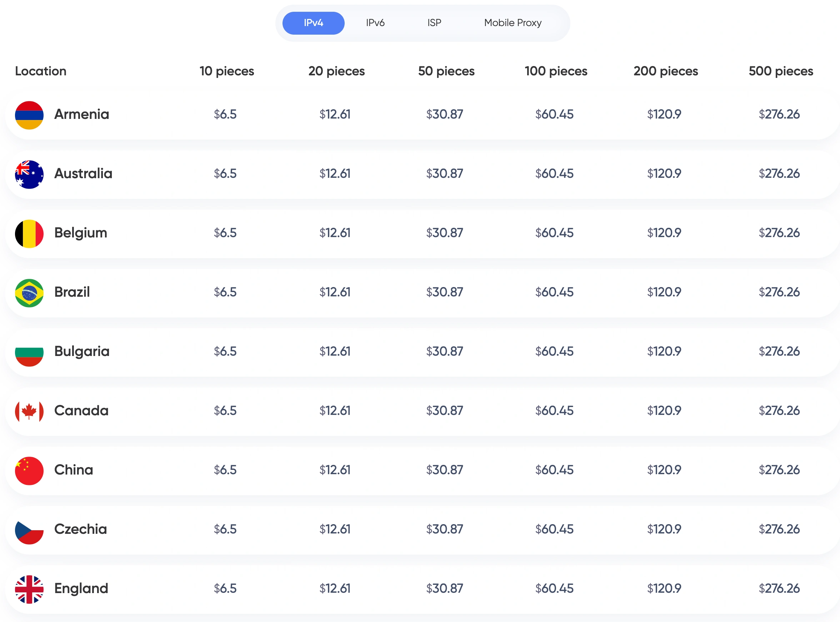Viewport: 840px width, 622px height.
Task: Click the Bulgaria flag icon
Action: tap(29, 352)
